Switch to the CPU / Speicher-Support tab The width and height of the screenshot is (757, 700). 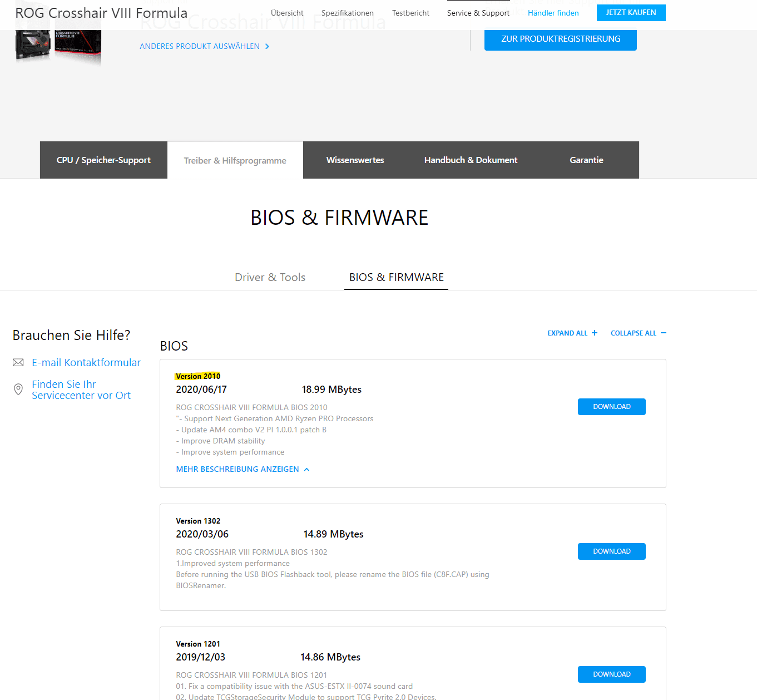[x=103, y=160]
